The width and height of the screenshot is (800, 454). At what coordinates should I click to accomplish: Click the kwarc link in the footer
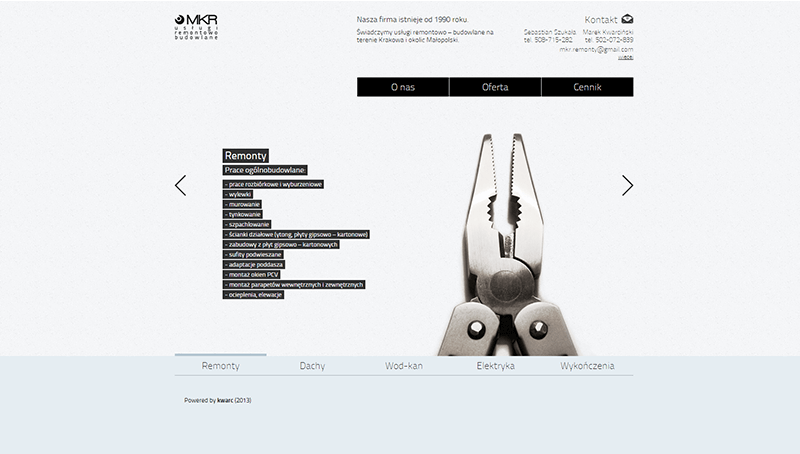[x=225, y=400]
